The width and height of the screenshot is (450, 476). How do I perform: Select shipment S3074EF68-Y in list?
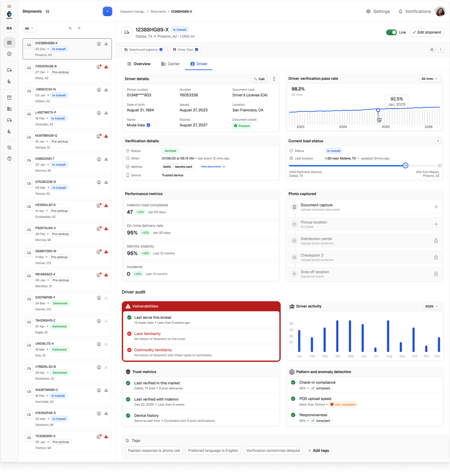click(x=67, y=303)
